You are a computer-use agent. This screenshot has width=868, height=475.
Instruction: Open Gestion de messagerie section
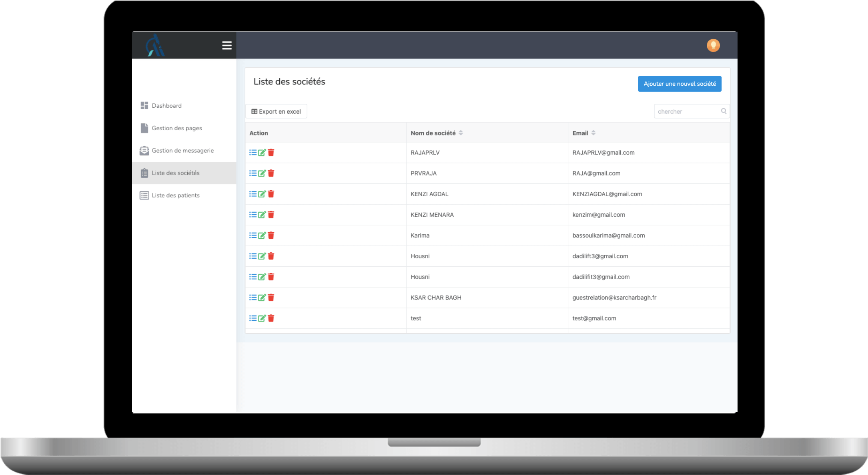pos(182,151)
